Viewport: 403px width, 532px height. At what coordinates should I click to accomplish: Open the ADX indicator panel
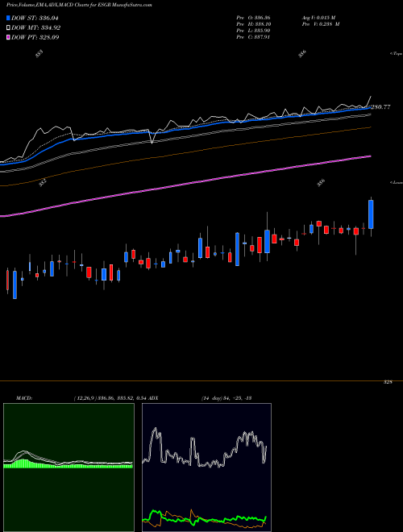click(x=206, y=468)
